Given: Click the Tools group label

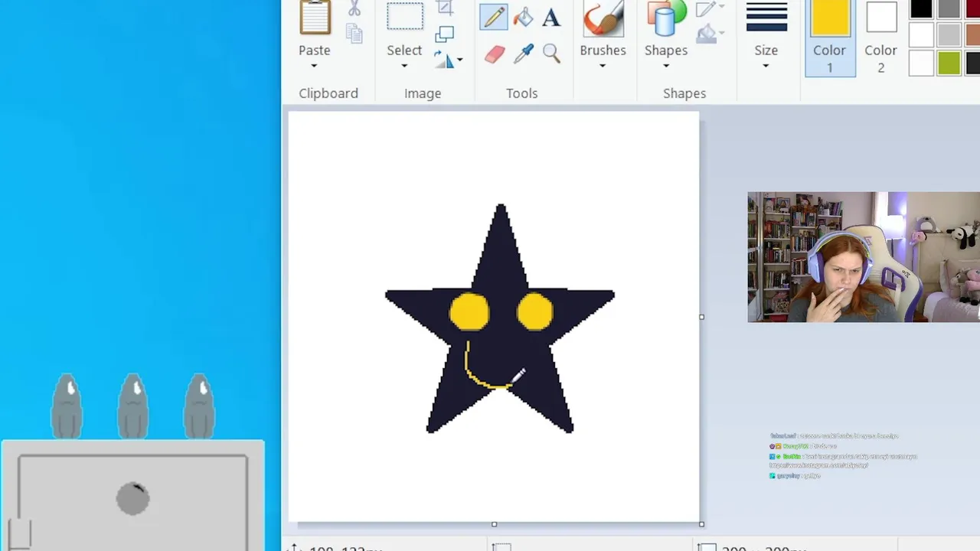Looking at the screenshot, I should click(521, 93).
